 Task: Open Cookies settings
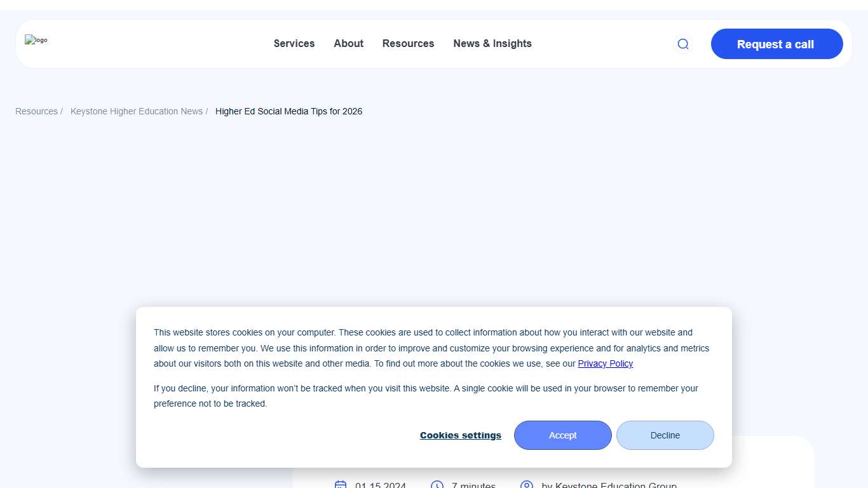pyautogui.click(x=460, y=435)
